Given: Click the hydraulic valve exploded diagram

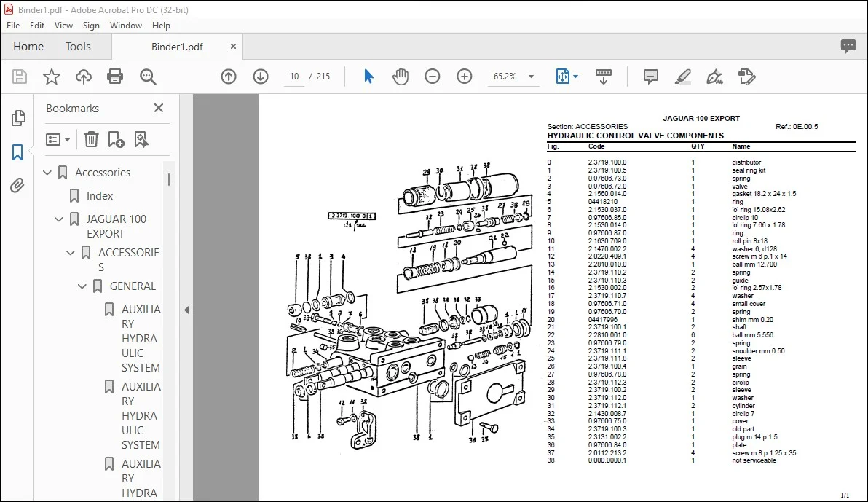Looking at the screenshot, I should click(410, 307).
